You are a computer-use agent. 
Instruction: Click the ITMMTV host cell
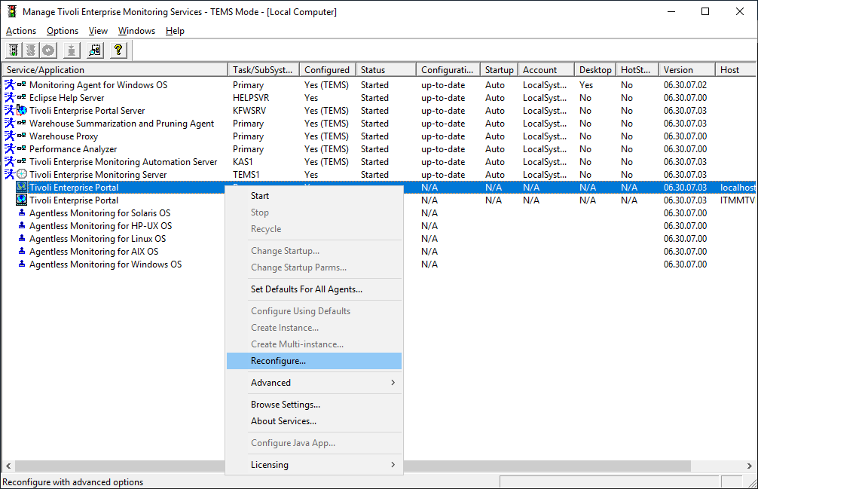pos(738,200)
